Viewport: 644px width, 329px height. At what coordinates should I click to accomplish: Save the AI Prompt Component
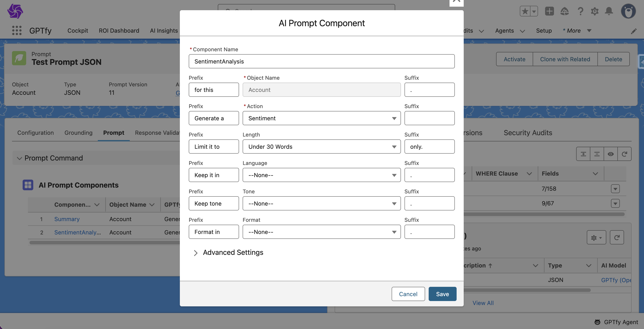pos(442,294)
